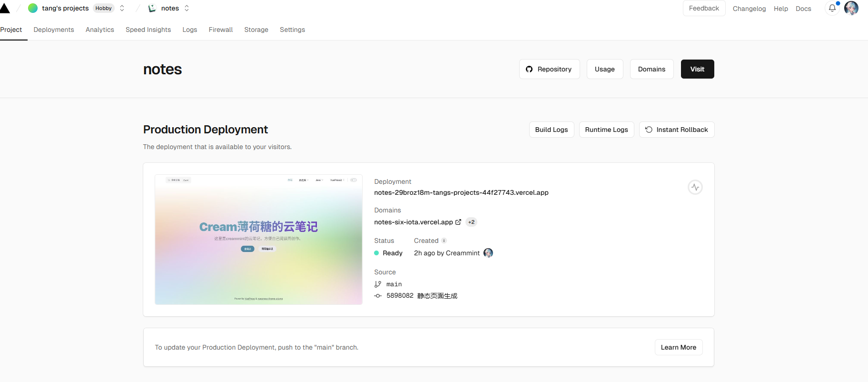This screenshot has height=382, width=868.
Task: Click the Domains button
Action: 651,69
